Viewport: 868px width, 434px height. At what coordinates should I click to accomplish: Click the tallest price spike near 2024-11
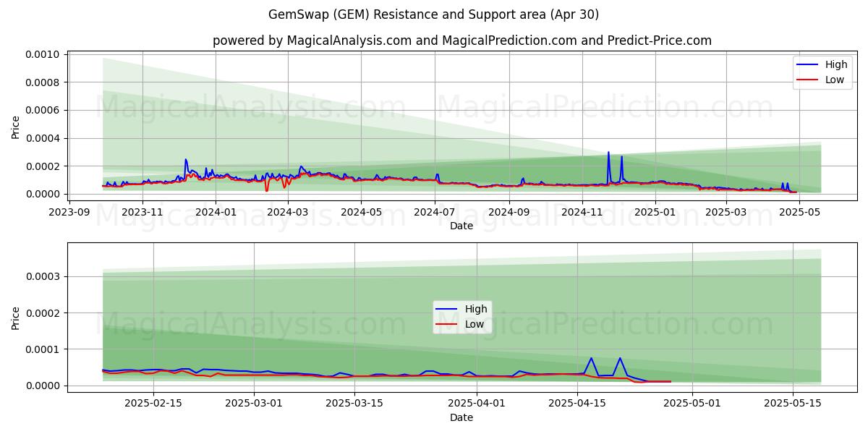[x=608, y=153]
